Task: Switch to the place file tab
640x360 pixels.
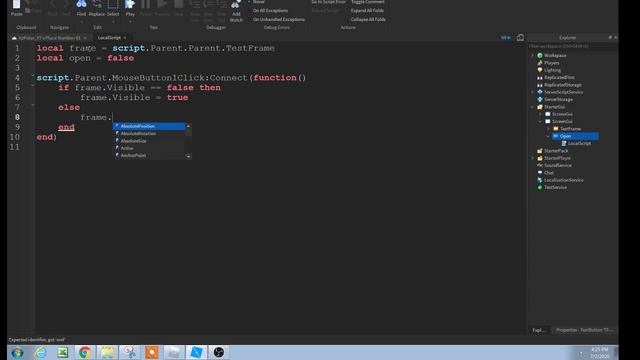Action: pos(49,38)
